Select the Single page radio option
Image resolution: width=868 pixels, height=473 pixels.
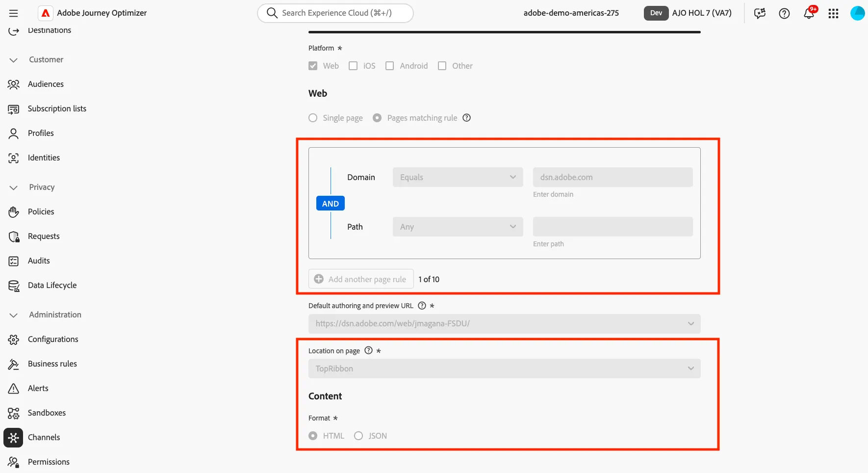click(x=313, y=118)
